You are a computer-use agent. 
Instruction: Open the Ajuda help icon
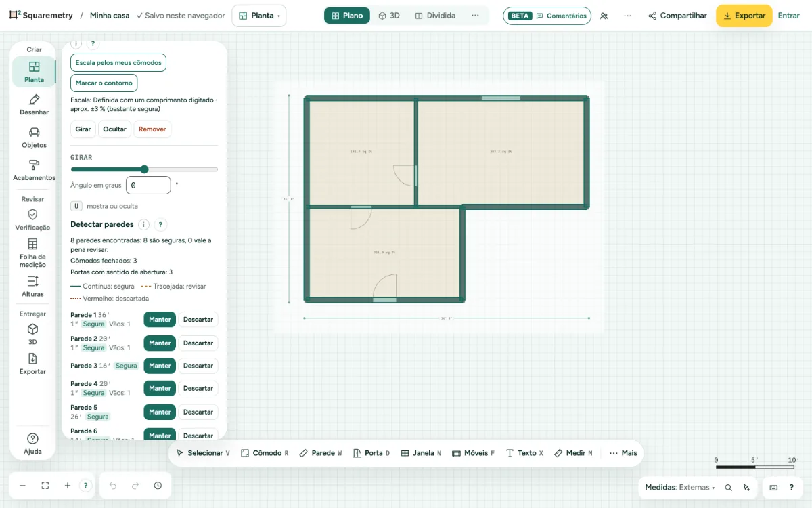pos(32,444)
